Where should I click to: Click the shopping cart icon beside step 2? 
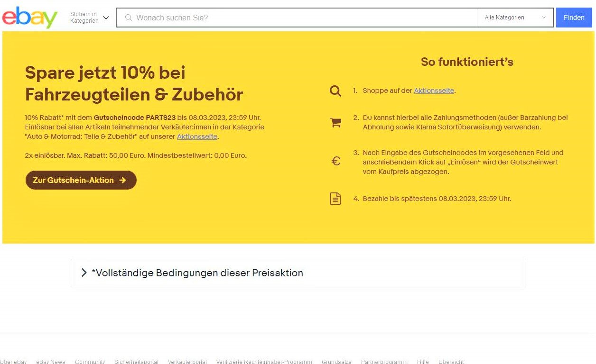click(x=335, y=122)
